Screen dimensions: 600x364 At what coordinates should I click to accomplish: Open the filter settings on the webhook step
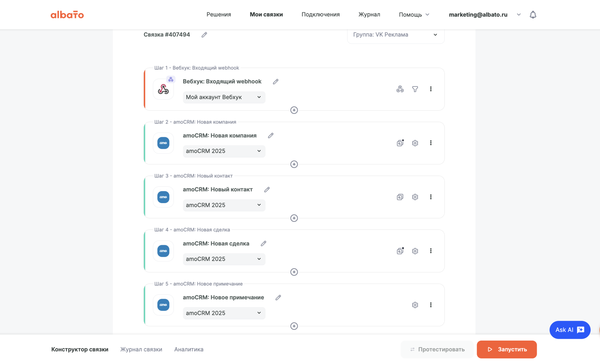[415, 89]
